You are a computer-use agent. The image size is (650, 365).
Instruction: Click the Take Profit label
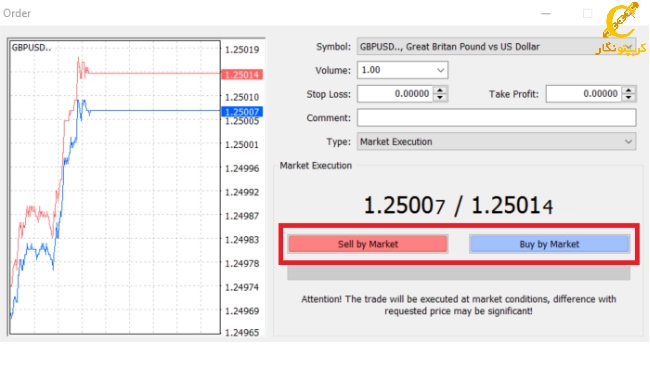point(514,94)
